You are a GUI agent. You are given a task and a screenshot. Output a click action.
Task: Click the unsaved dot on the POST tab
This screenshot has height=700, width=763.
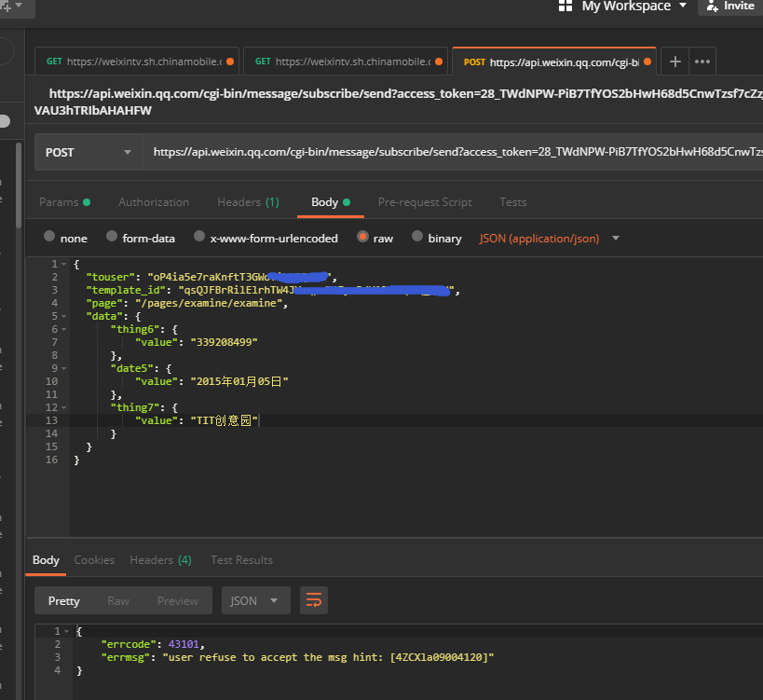(x=647, y=62)
